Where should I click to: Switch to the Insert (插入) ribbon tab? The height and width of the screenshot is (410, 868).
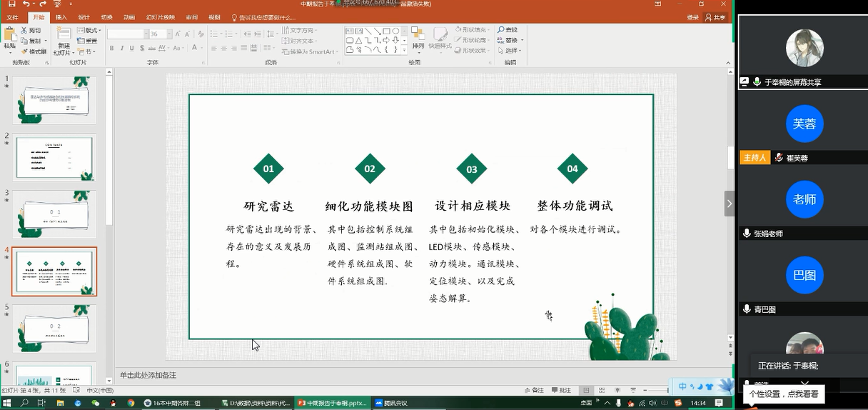coord(61,17)
